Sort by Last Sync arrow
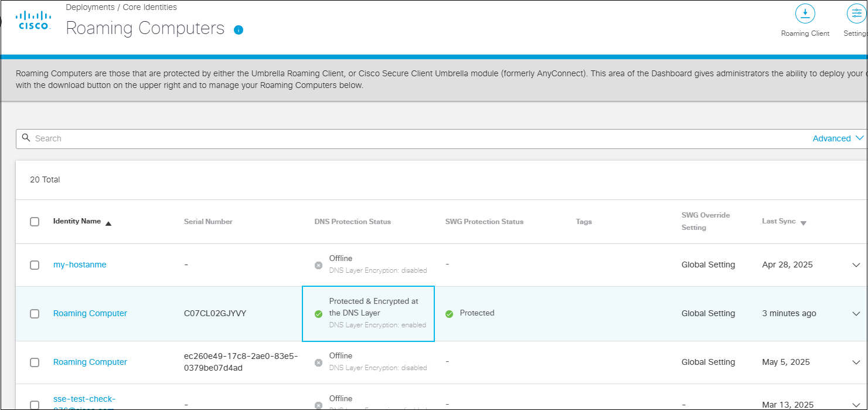 tap(804, 223)
